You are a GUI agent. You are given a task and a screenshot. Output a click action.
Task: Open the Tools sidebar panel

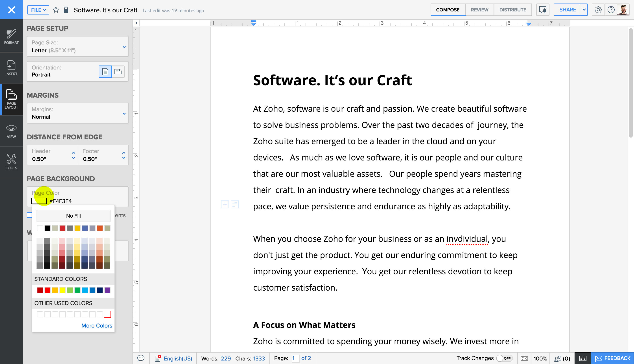coord(11,162)
